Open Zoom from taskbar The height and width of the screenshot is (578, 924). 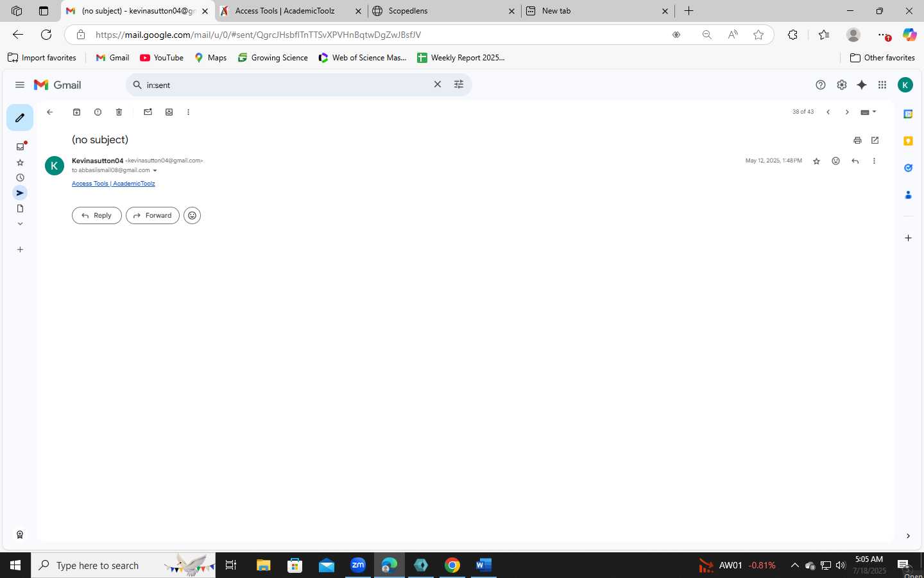[358, 565]
